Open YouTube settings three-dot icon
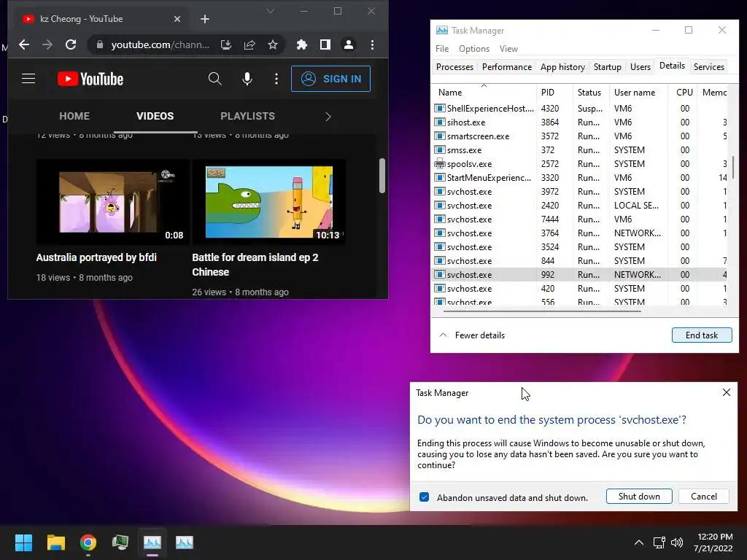 [x=276, y=79]
